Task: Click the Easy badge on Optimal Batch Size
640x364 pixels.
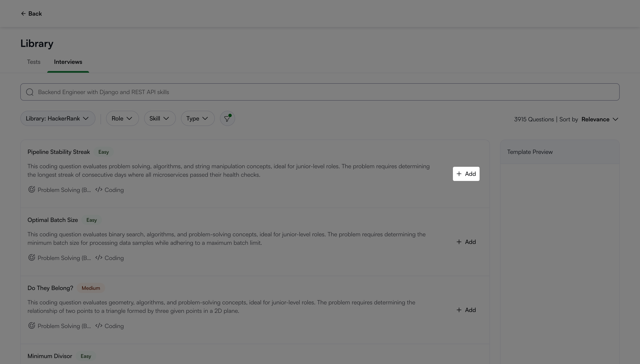Action: click(x=92, y=220)
